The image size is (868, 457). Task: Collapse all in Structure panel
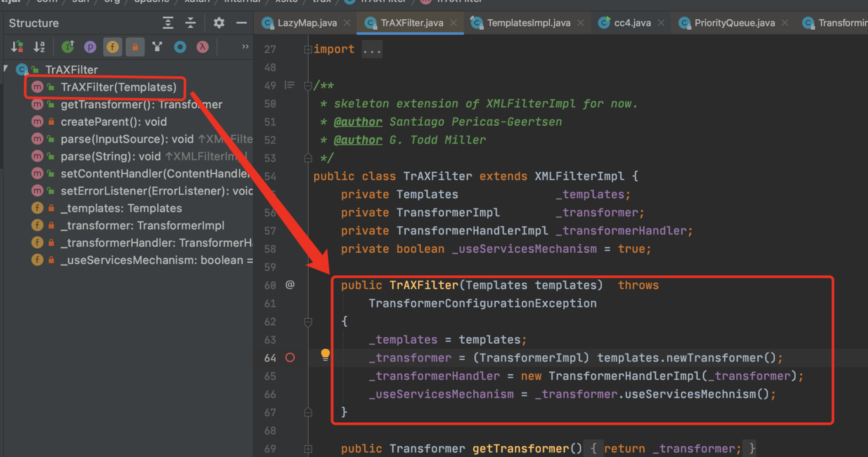coord(190,23)
